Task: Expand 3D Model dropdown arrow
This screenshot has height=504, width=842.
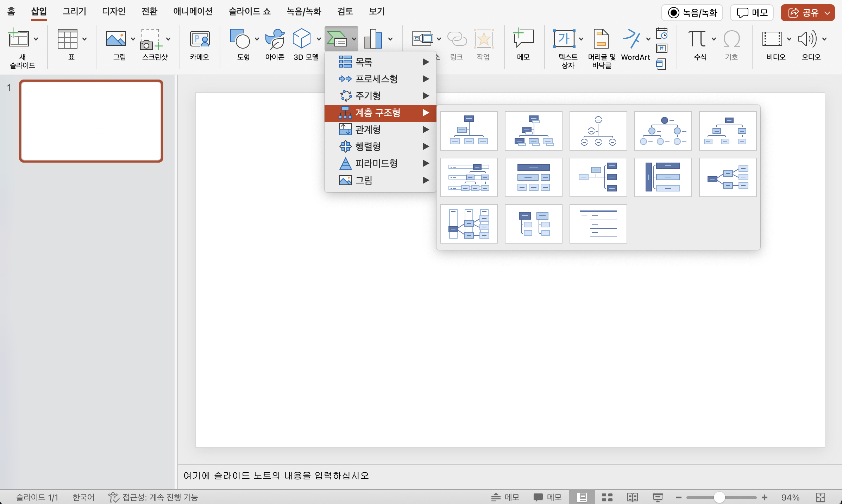Action: point(319,39)
